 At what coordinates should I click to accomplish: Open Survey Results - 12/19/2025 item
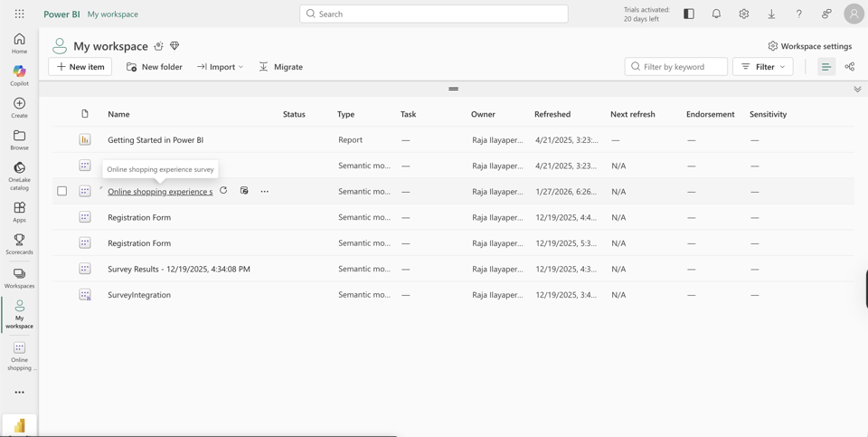click(179, 269)
